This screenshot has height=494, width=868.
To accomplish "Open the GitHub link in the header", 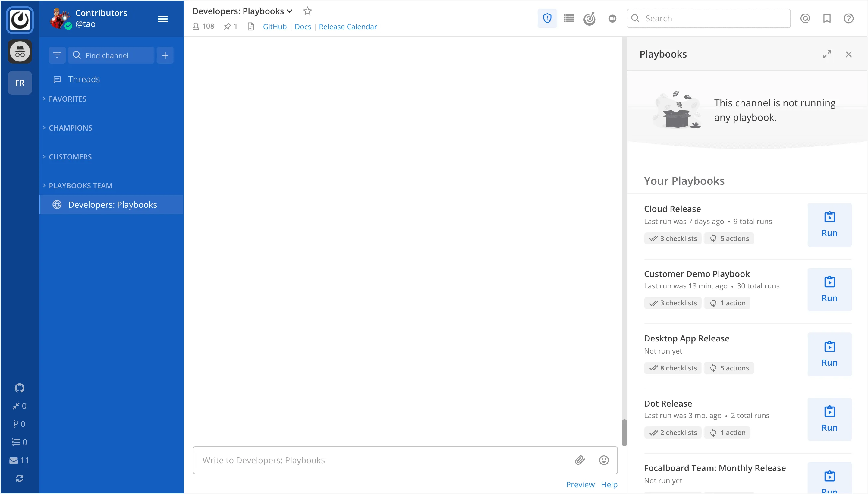I will click(275, 27).
